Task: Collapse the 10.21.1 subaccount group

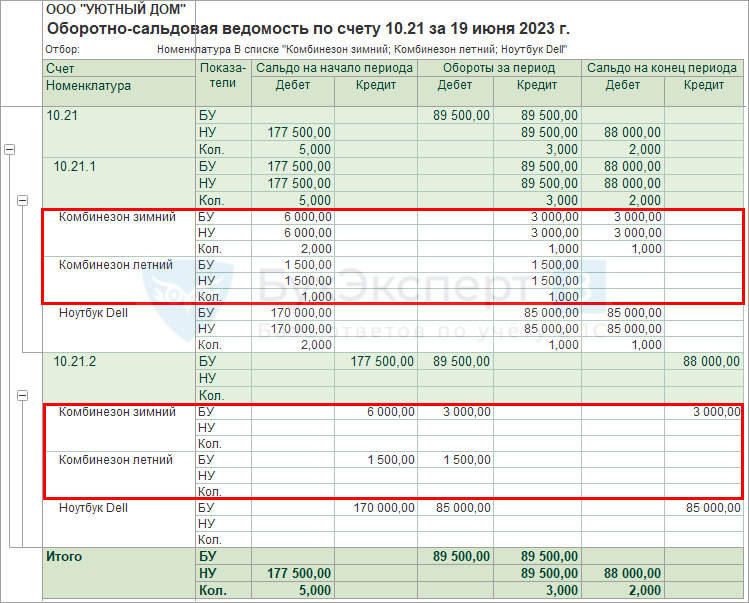Action: tap(22, 200)
